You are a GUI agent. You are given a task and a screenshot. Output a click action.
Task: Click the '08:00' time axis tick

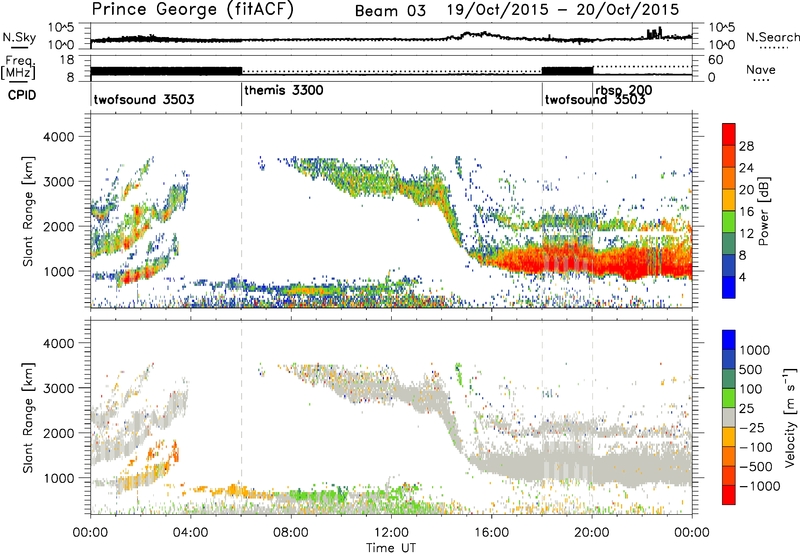[291, 533]
